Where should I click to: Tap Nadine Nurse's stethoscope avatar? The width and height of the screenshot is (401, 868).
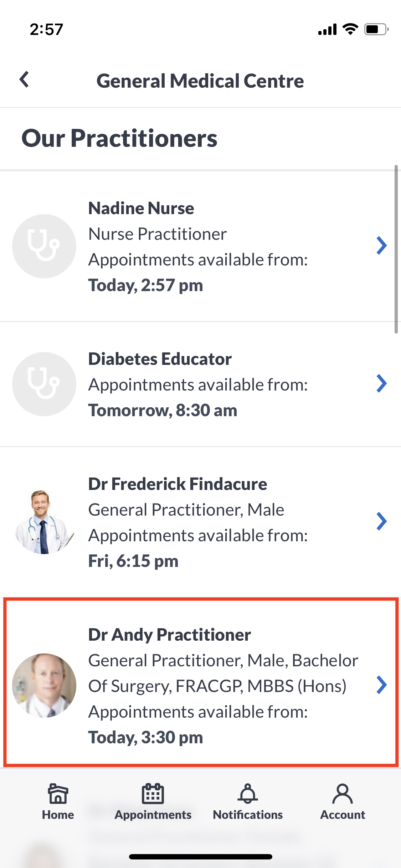point(44,246)
